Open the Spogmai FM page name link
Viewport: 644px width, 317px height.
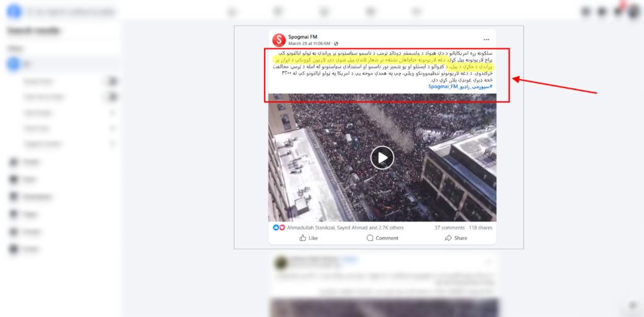(303, 37)
